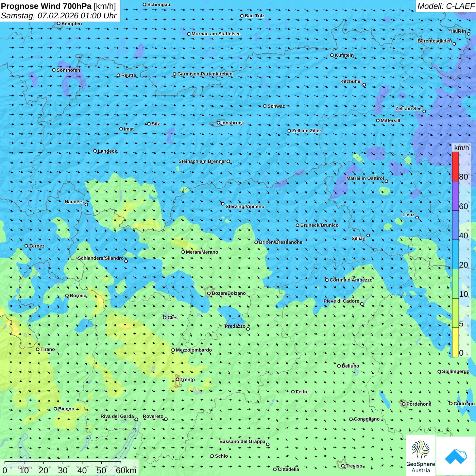The width and height of the screenshot is (476, 476).
Task: Click the Murnau am Staffelsee label
Action: [216, 34]
